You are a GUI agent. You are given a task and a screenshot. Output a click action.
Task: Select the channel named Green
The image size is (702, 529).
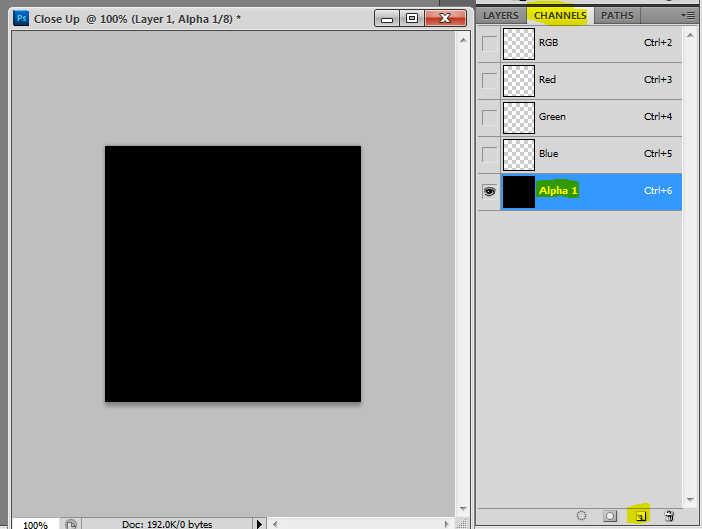552,117
